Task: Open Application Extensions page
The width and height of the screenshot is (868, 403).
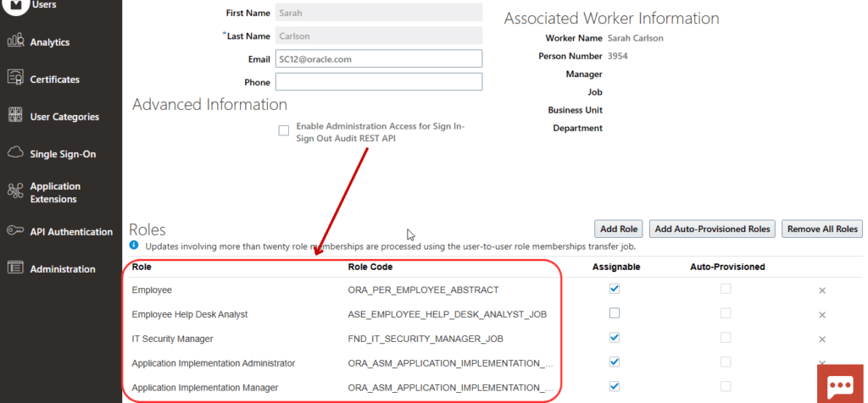Action: pos(55,192)
